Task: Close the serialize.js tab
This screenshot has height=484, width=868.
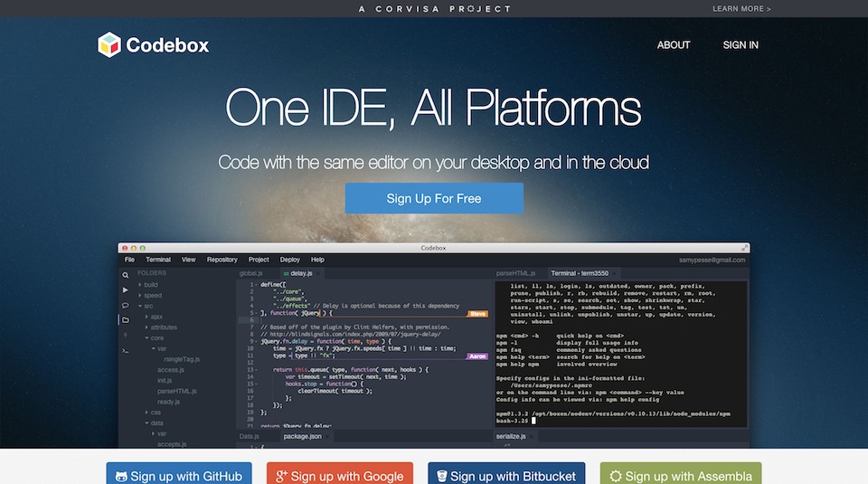Action: tap(532, 436)
